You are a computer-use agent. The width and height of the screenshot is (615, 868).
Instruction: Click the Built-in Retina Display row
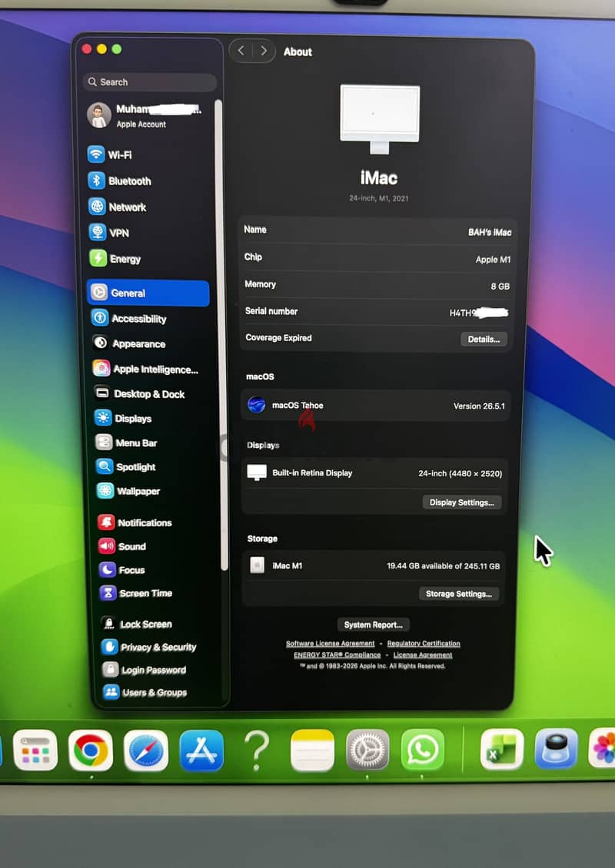pyautogui.click(x=376, y=472)
